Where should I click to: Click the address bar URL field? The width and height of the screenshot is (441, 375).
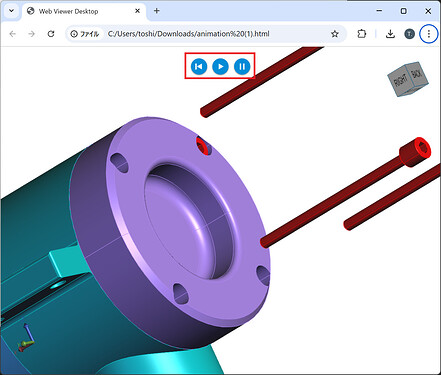tap(188, 34)
